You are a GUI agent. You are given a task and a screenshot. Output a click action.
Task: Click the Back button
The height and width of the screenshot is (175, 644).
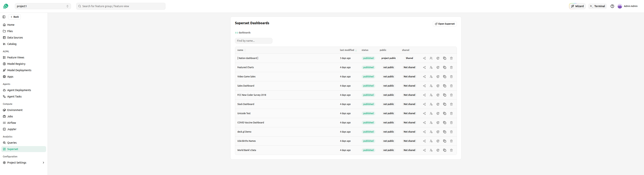click(x=14, y=17)
